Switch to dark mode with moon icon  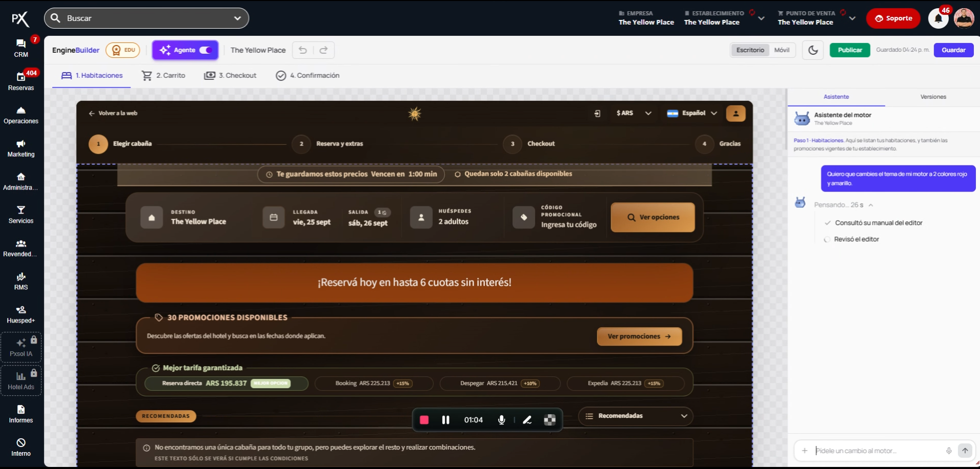(x=813, y=50)
